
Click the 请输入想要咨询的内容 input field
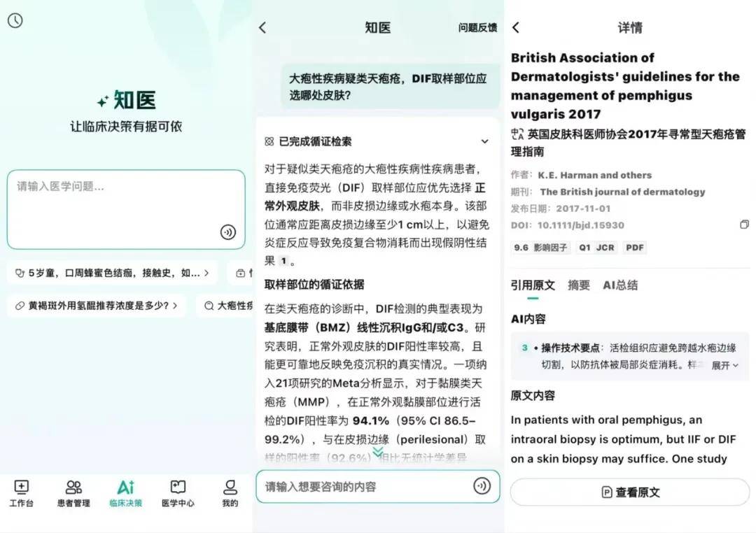point(378,487)
